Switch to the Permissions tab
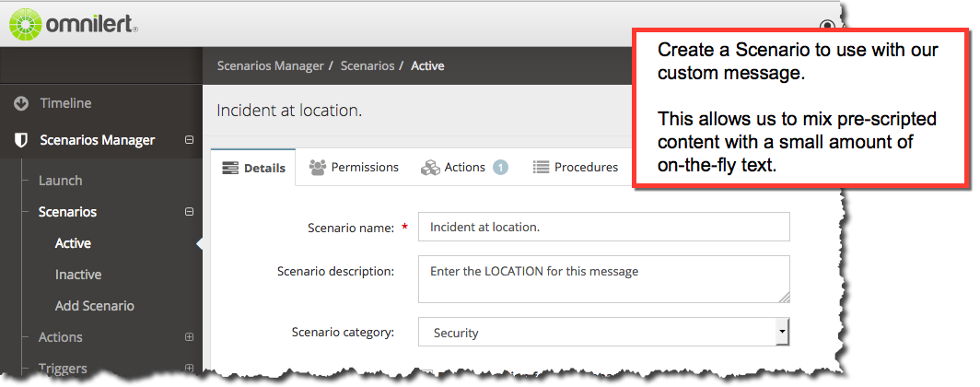 353,168
